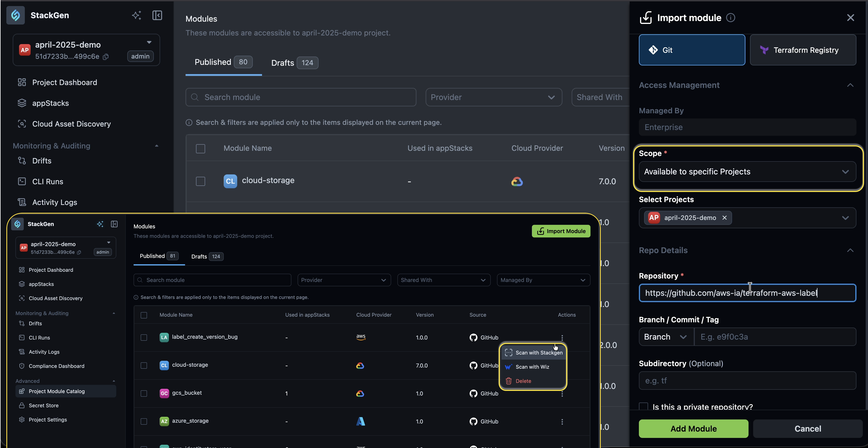
Task: Open the large Provider filter dropdown
Action: 494,97
